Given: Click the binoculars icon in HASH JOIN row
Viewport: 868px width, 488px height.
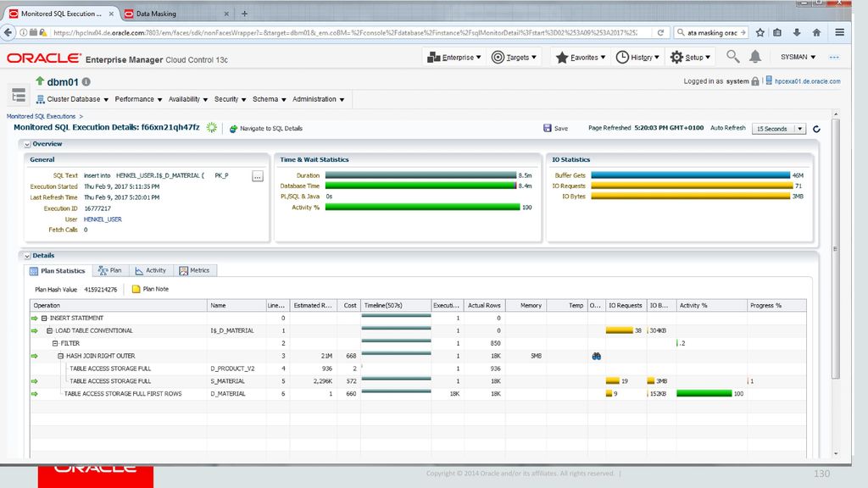Looking at the screenshot, I should (596, 357).
